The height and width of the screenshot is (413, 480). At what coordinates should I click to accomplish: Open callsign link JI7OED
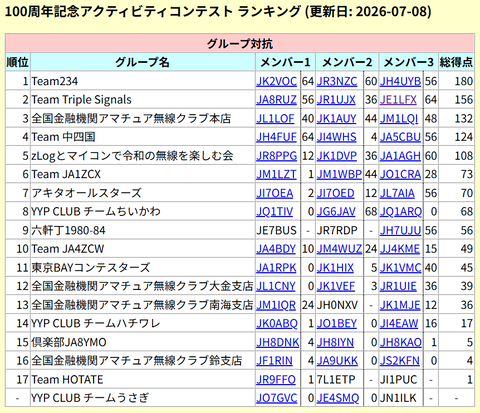coord(336,193)
